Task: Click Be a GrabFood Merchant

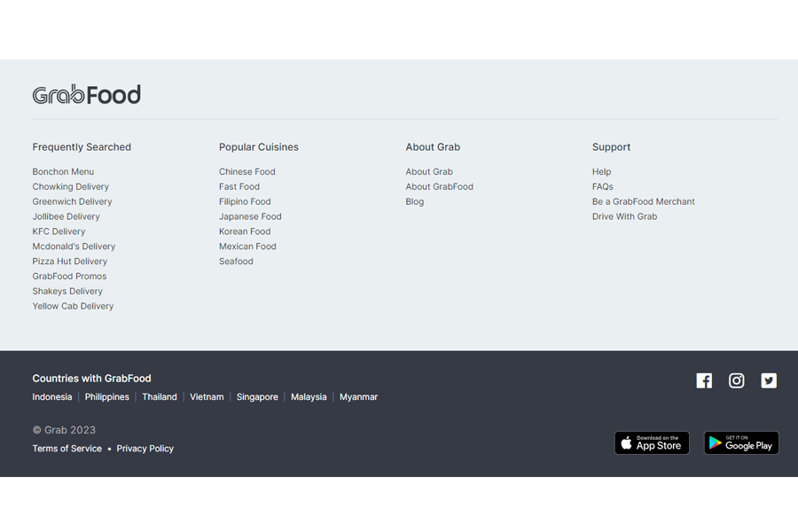Action: click(643, 202)
